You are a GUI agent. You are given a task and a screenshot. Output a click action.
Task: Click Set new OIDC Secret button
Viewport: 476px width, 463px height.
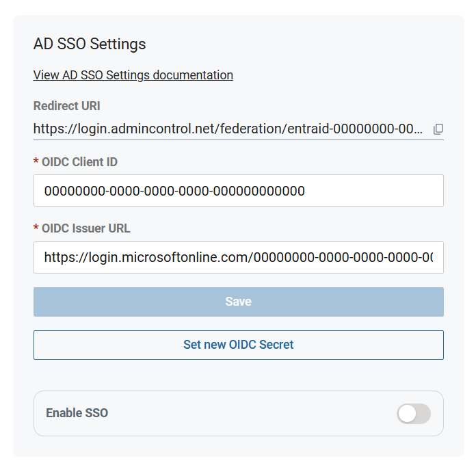239,345
